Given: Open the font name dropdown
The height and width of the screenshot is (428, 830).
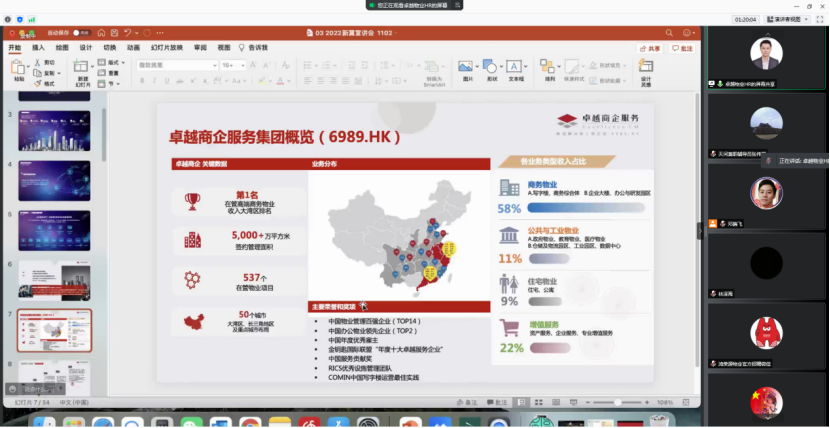Looking at the screenshot, I should pyautogui.click(x=215, y=66).
